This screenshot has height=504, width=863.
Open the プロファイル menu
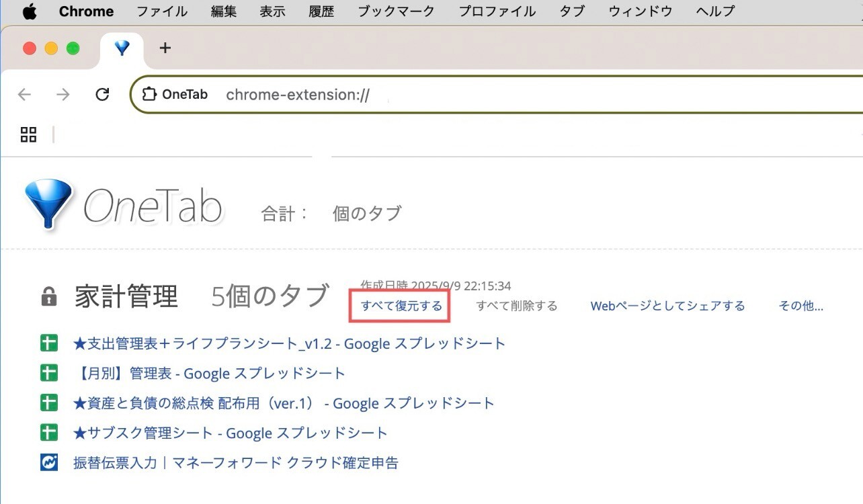pos(497,11)
